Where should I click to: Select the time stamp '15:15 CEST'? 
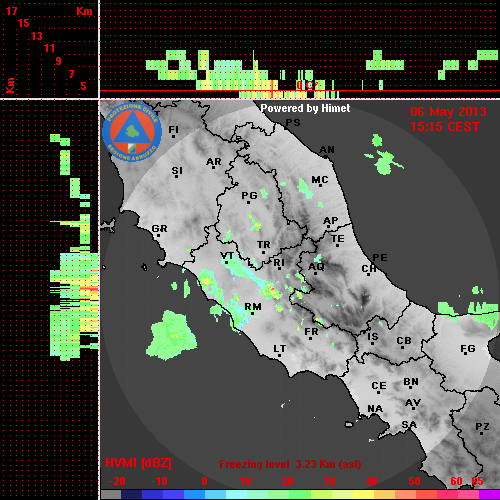[445, 127]
